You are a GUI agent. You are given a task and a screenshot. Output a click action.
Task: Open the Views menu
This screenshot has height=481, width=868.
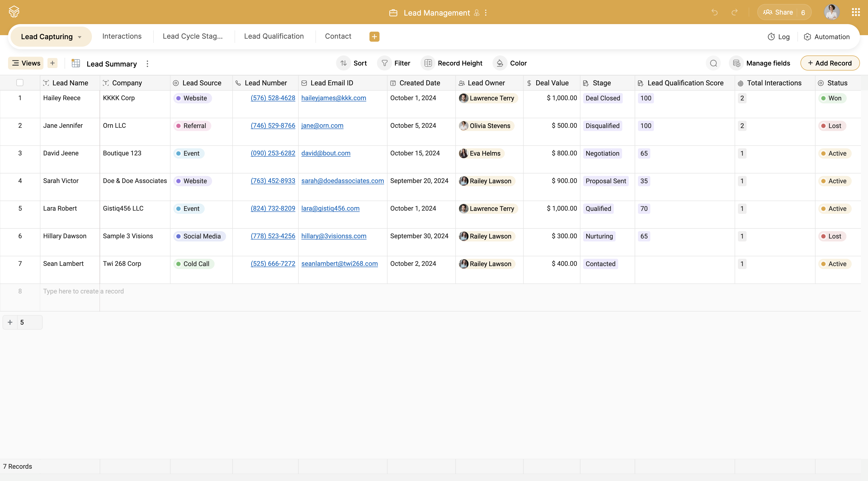[x=26, y=63]
